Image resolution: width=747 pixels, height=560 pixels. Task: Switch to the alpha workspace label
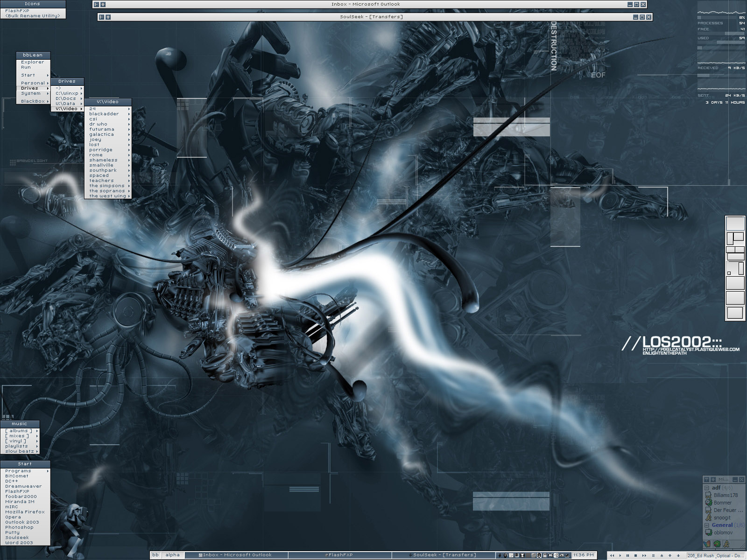172,555
